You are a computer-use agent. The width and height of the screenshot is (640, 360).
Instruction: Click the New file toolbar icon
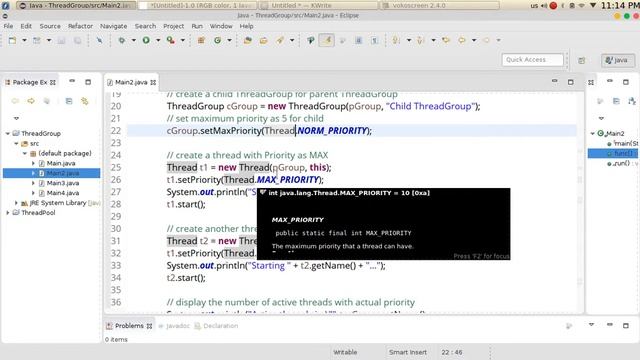coord(12,40)
